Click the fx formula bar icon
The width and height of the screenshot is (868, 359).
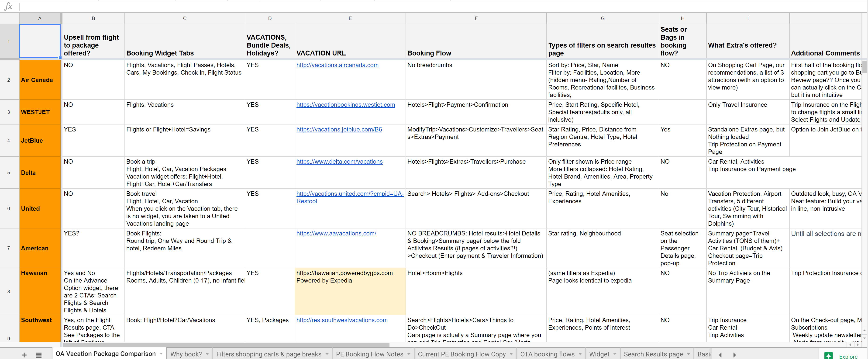coord(9,7)
